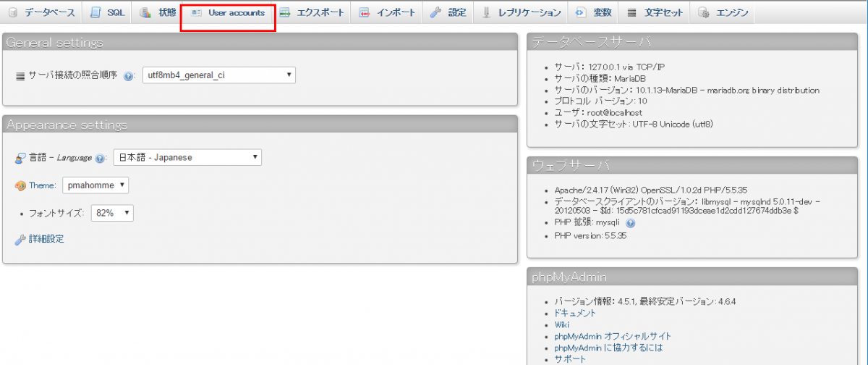
Task: Click the User accounts tab icon
Action: click(x=196, y=12)
